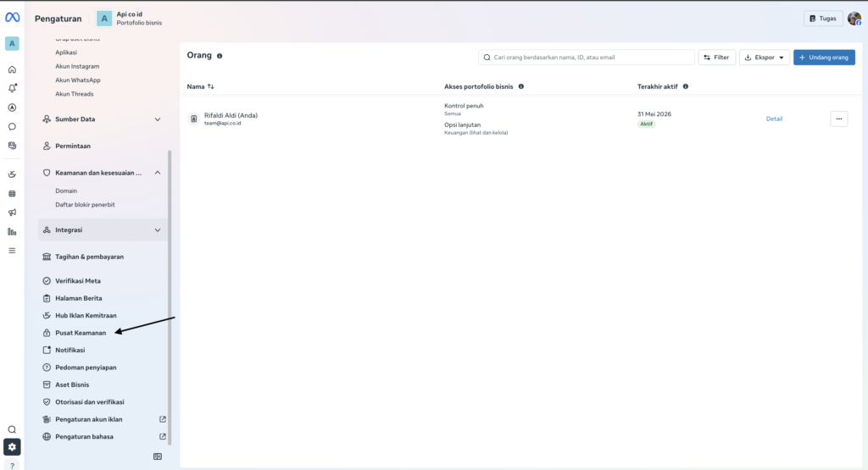Open three-dot menu for Rifaldi Aldi
Viewport: 868px width, 470px height.
pos(838,119)
